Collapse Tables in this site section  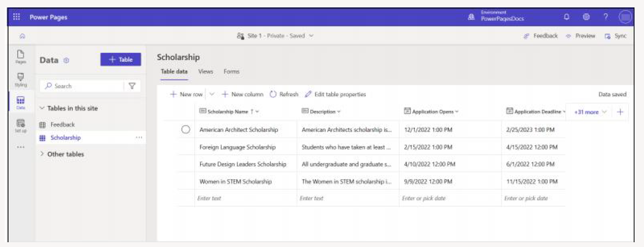click(69, 108)
